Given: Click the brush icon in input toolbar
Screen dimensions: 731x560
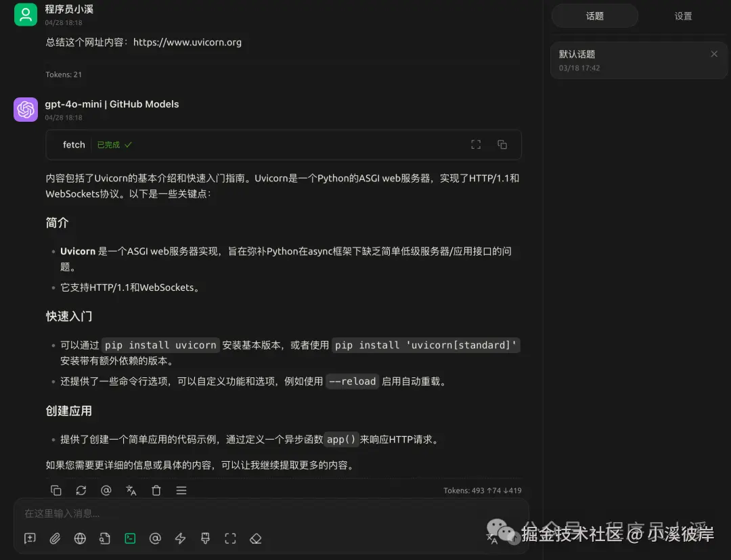Looking at the screenshot, I should point(205,538).
